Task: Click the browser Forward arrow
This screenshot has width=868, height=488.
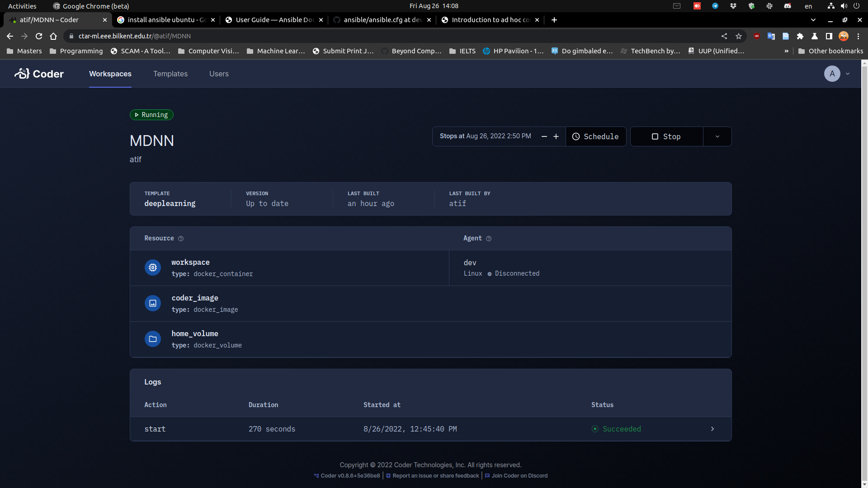Action: point(24,36)
